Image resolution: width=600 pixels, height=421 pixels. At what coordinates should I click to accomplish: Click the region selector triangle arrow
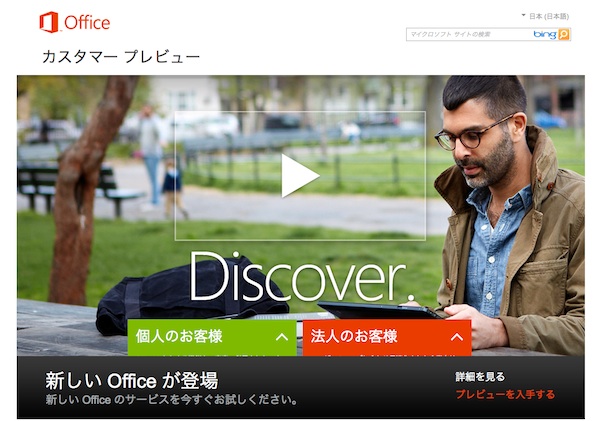coord(523,15)
